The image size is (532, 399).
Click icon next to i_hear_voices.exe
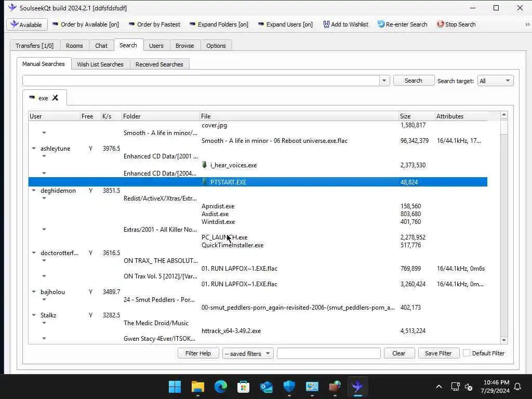[205, 165]
